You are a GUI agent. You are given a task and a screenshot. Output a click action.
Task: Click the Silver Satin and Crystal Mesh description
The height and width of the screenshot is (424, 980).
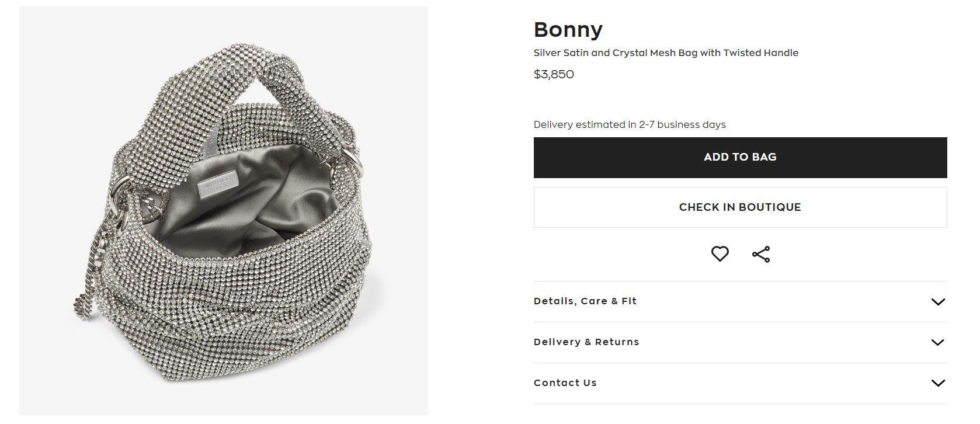point(666,53)
